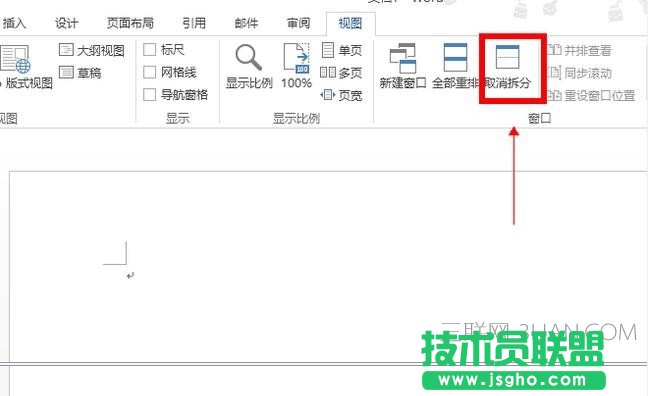
Task: Toggle 同步滚动 synchronous scrolling
Action: tap(579, 73)
